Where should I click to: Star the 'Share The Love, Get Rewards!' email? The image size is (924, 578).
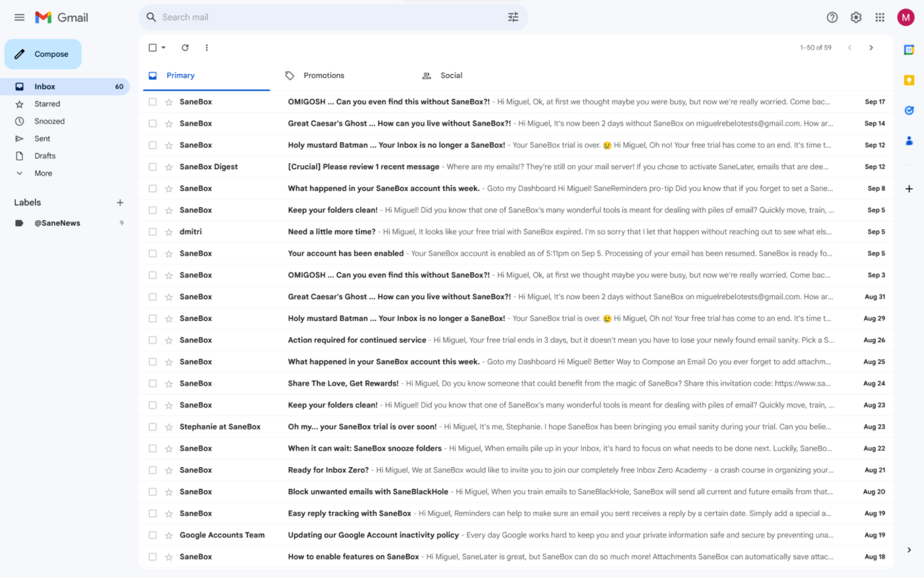tap(169, 384)
